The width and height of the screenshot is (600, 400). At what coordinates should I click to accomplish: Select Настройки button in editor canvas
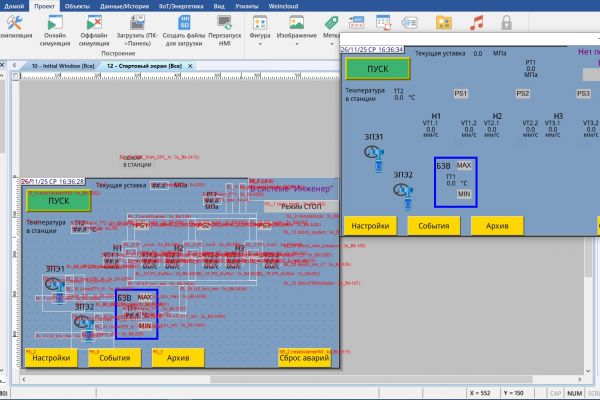[51, 358]
